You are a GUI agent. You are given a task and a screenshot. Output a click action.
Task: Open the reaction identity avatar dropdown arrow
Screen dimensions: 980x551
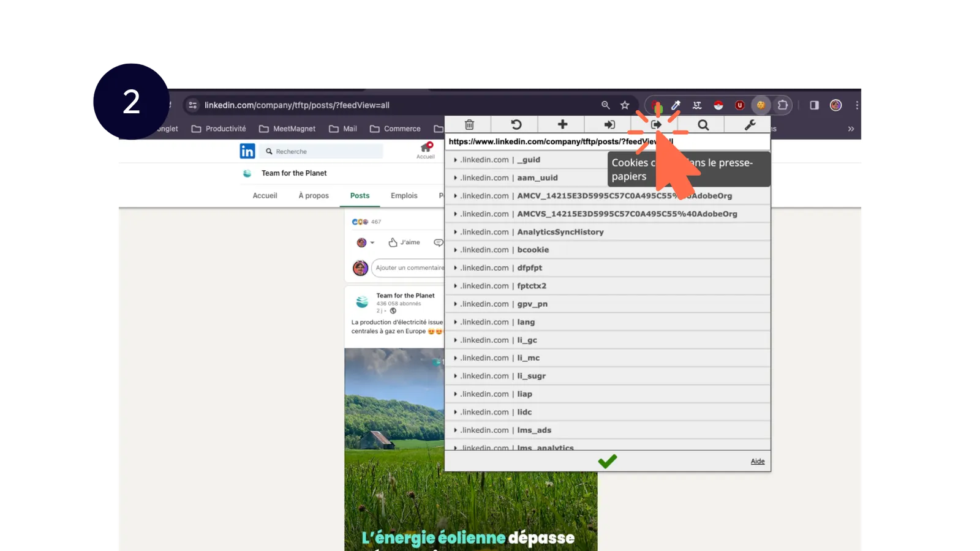[372, 243]
